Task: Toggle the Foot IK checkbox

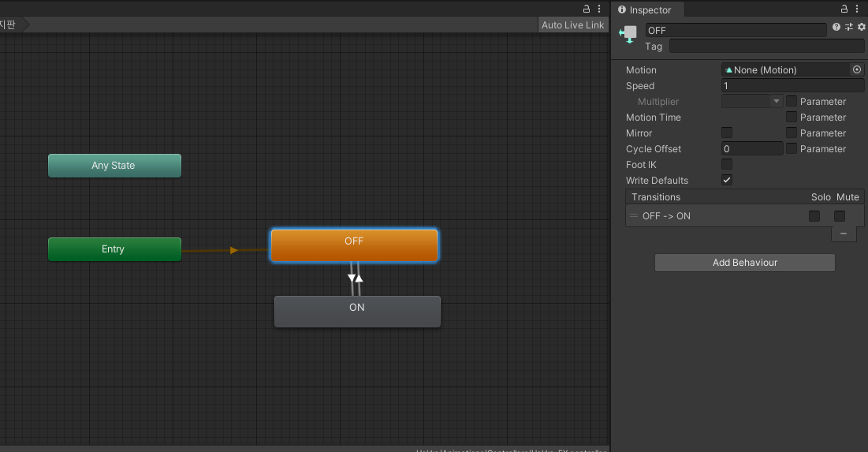Action: tap(727, 165)
